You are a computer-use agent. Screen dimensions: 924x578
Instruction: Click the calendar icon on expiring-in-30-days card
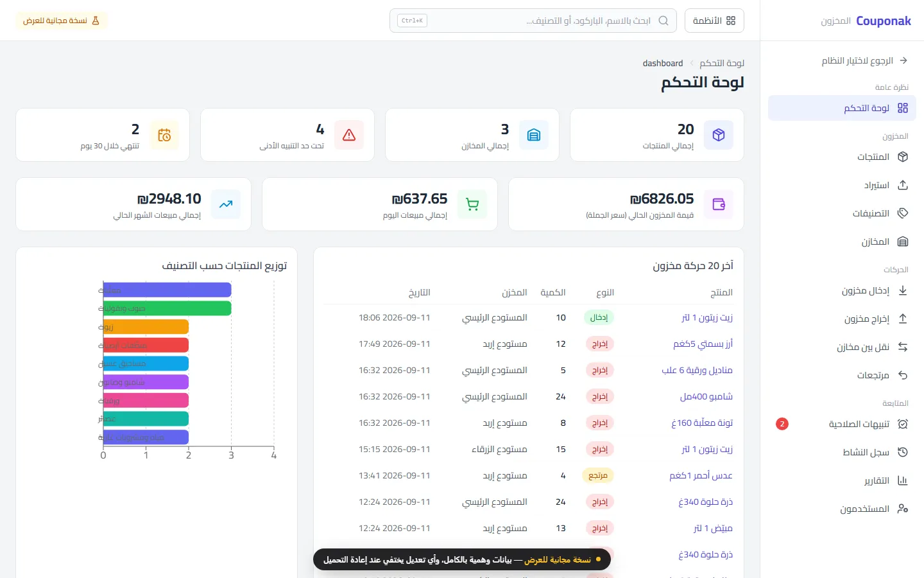(x=164, y=135)
